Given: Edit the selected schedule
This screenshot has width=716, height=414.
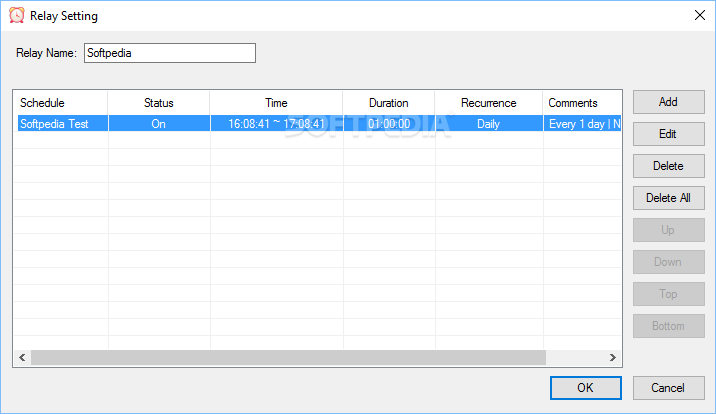Looking at the screenshot, I should coord(669,134).
